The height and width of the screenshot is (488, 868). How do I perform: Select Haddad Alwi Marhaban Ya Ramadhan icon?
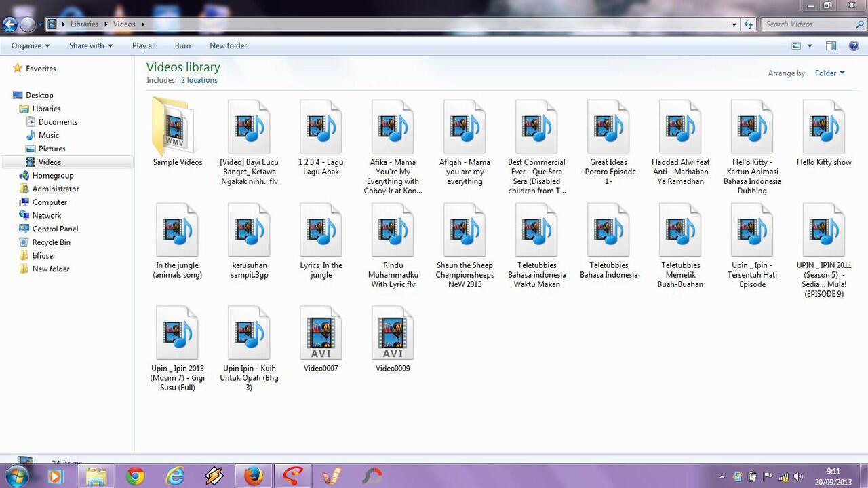click(x=680, y=127)
